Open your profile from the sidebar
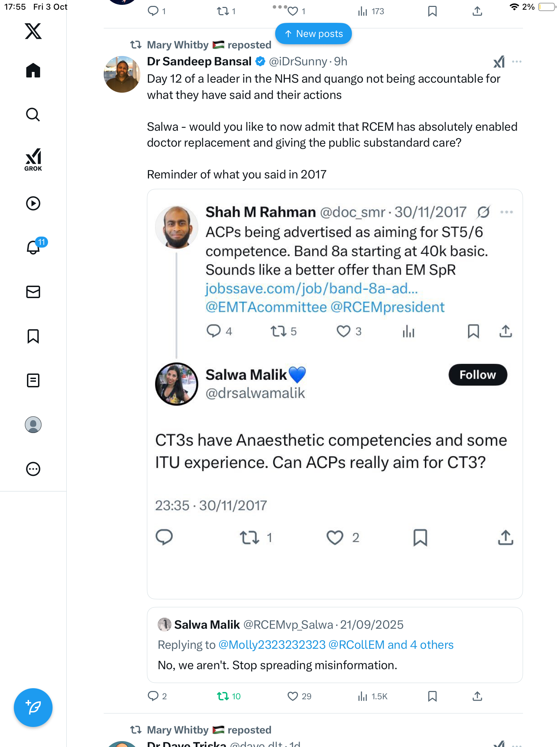The image size is (560, 747). [x=33, y=425]
